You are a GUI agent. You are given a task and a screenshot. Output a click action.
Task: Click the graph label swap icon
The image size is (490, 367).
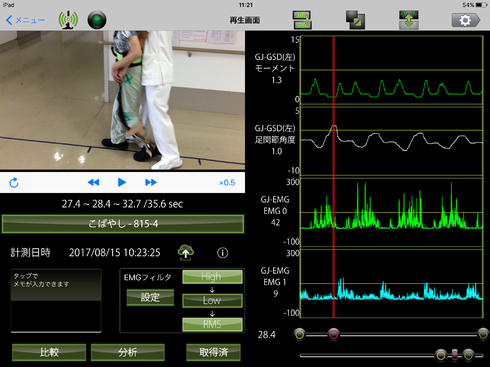pos(302,20)
